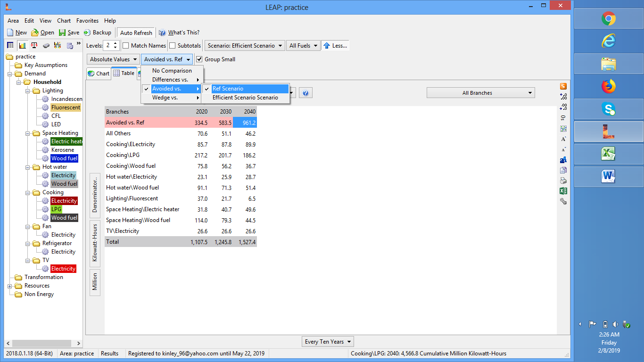The width and height of the screenshot is (644, 362).
Task: Open the Favorites menu
Action: click(88, 21)
